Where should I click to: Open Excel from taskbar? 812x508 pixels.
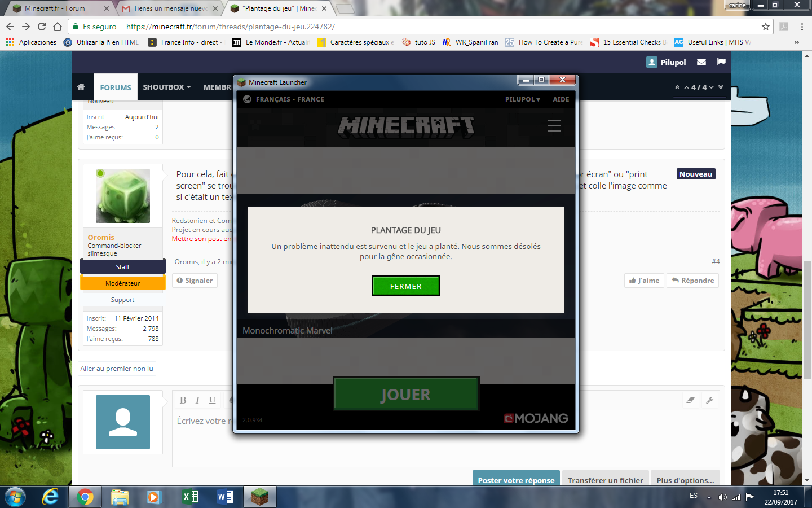[190, 497]
